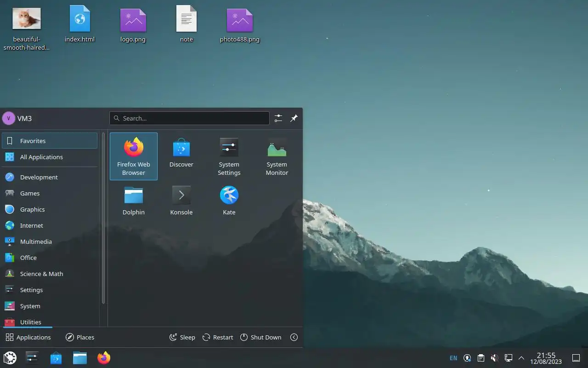Open Dolphin file manager in favorites
Image resolution: width=588 pixels, height=368 pixels.
[134, 200]
